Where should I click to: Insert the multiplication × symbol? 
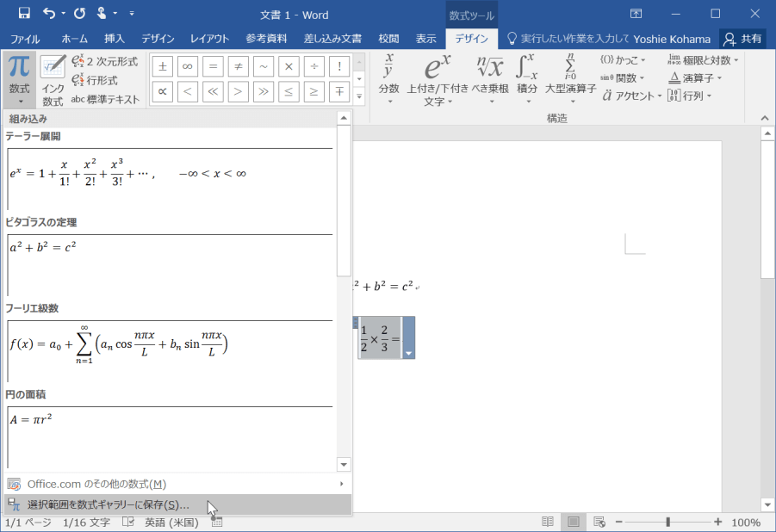[x=289, y=66]
